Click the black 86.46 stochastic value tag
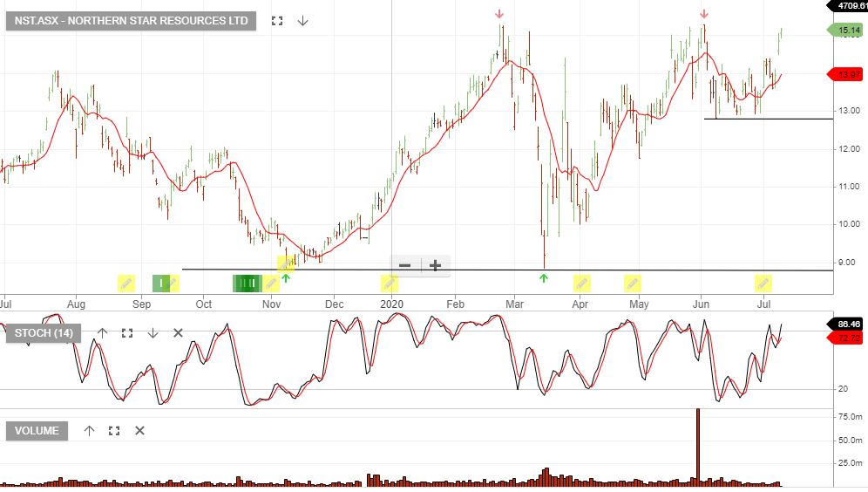This screenshot has width=868, height=492. click(845, 325)
